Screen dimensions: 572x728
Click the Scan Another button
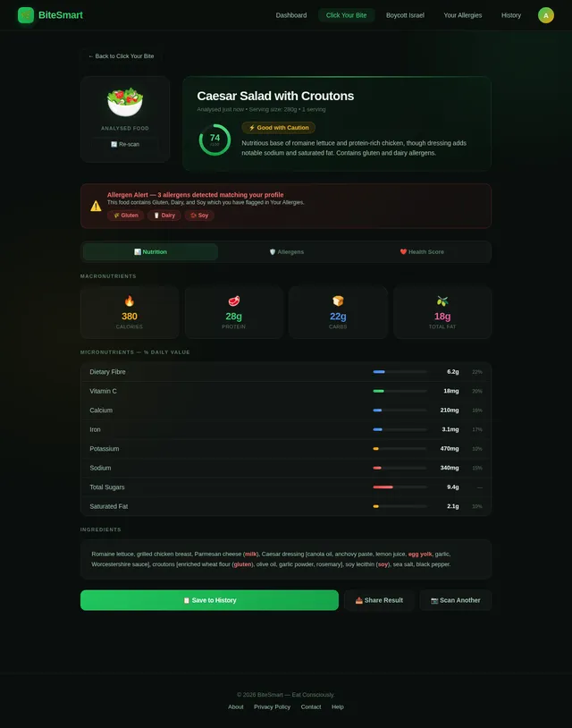455,600
